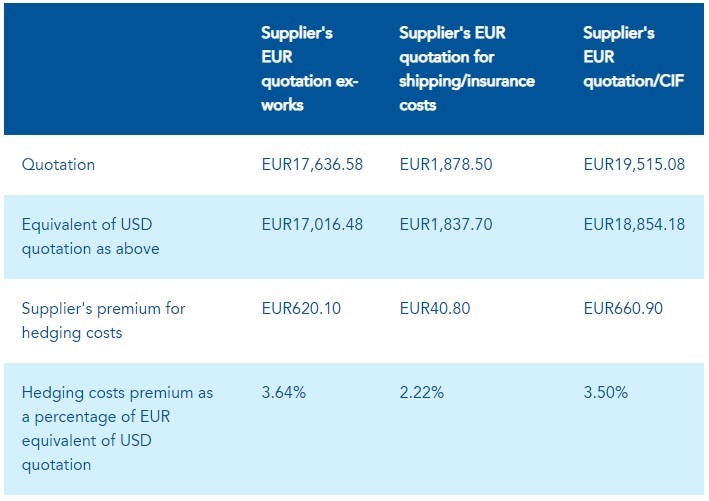Screen dimensions: 709x501
Task: Select the EUR18,854.18 cell
Action: pyautogui.click(x=634, y=225)
